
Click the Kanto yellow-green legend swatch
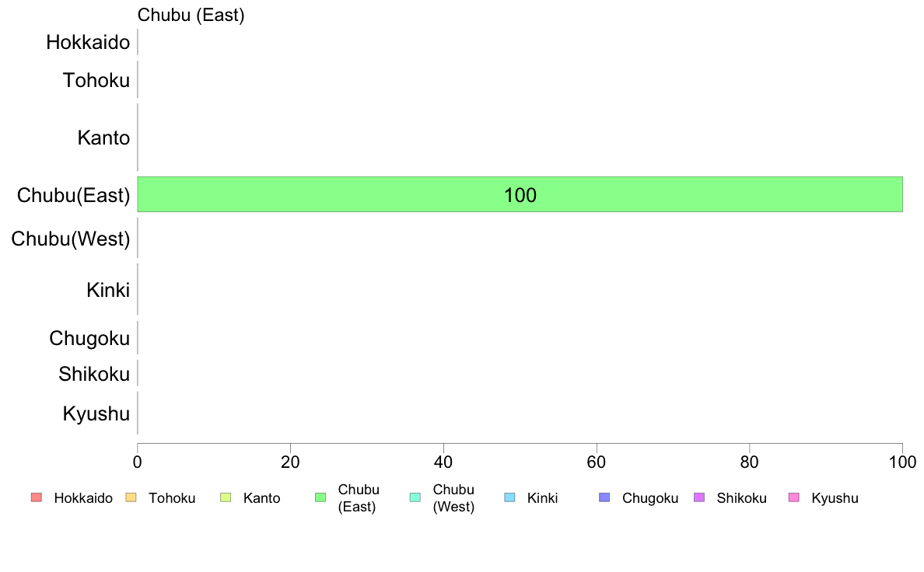point(226,498)
